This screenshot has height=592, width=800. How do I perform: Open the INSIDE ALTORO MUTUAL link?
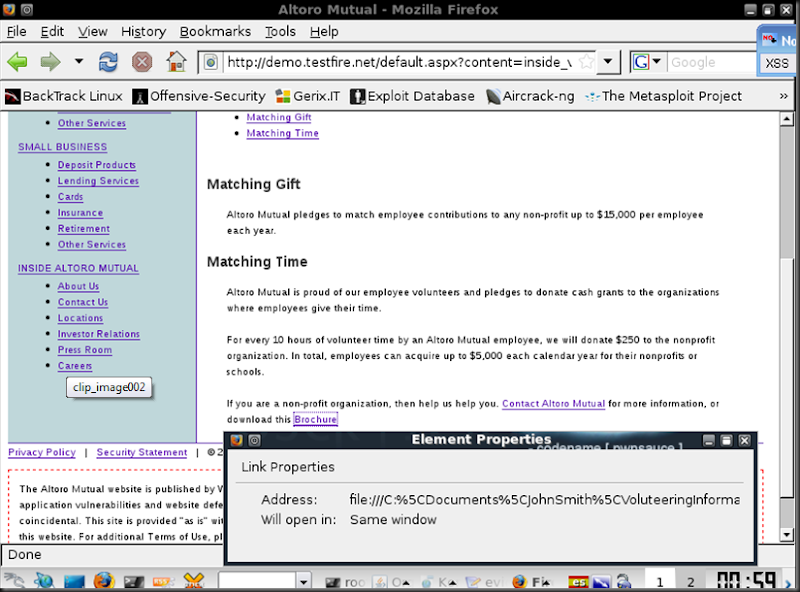click(78, 268)
